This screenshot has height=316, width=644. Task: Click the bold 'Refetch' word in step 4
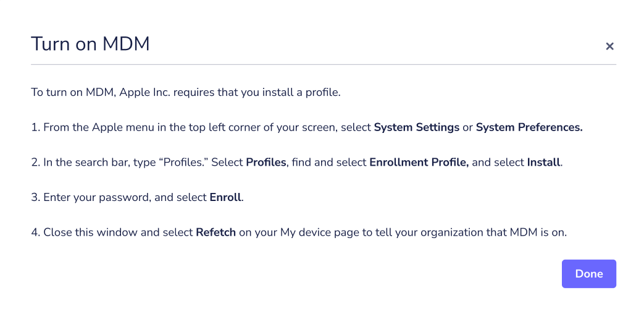coord(216,233)
